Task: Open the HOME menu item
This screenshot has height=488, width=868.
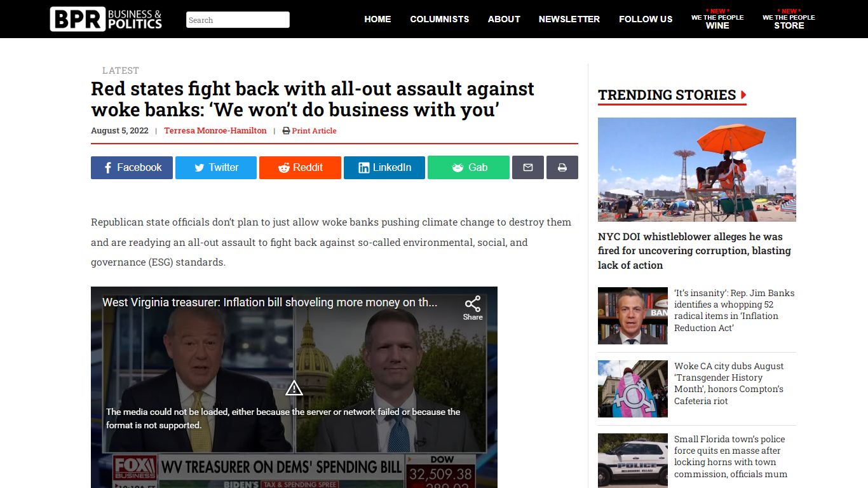Action: (x=377, y=19)
